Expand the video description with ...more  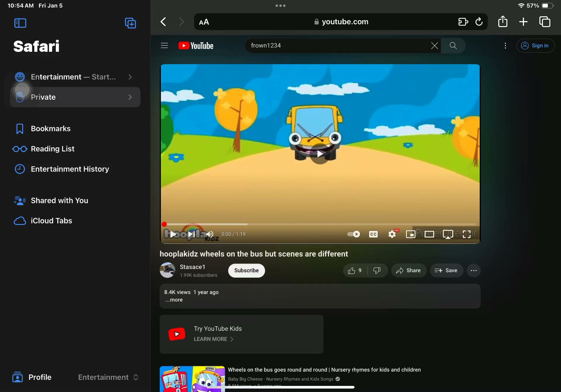point(174,300)
